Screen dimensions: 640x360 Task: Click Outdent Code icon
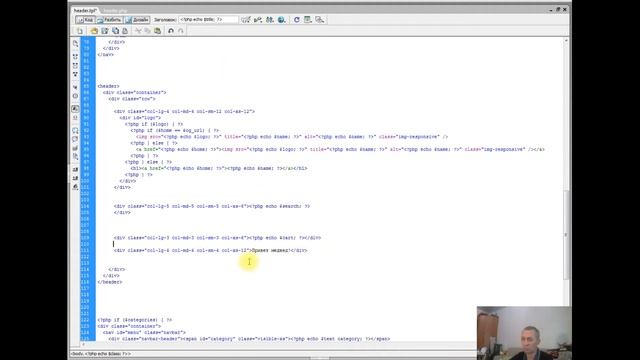click(x=75, y=178)
